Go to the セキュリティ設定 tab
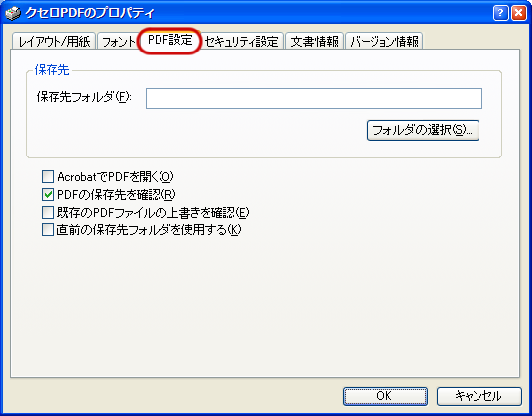532x416 pixels. click(243, 41)
